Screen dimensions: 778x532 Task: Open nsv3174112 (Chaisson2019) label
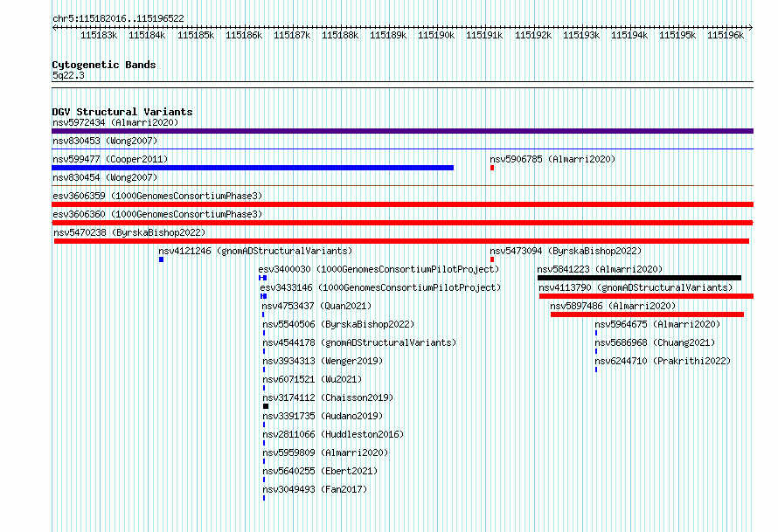coord(328,397)
